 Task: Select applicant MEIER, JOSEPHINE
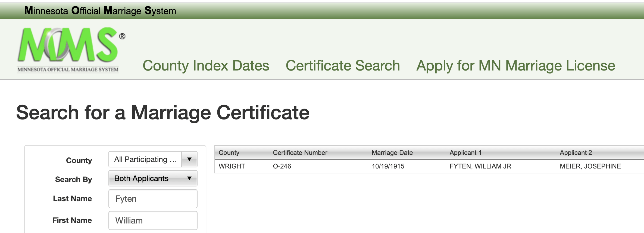pos(590,166)
